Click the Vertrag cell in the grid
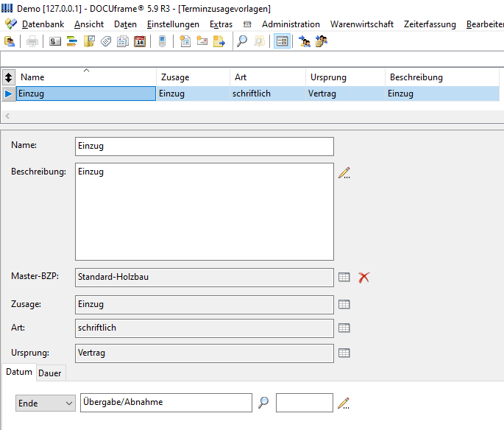The image size is (504, 430). (346, 94)
